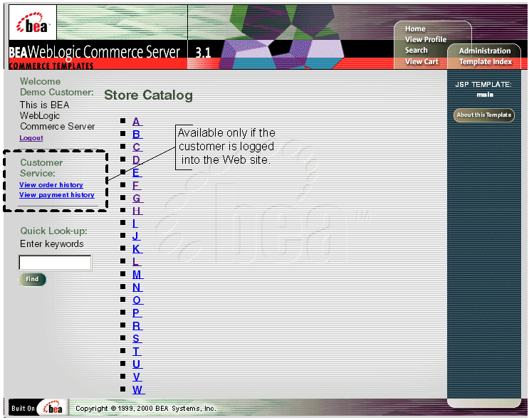Click the About this Template button
This screenshot has width=529, height=420.
pyautogui.click(x=484, y=115)
